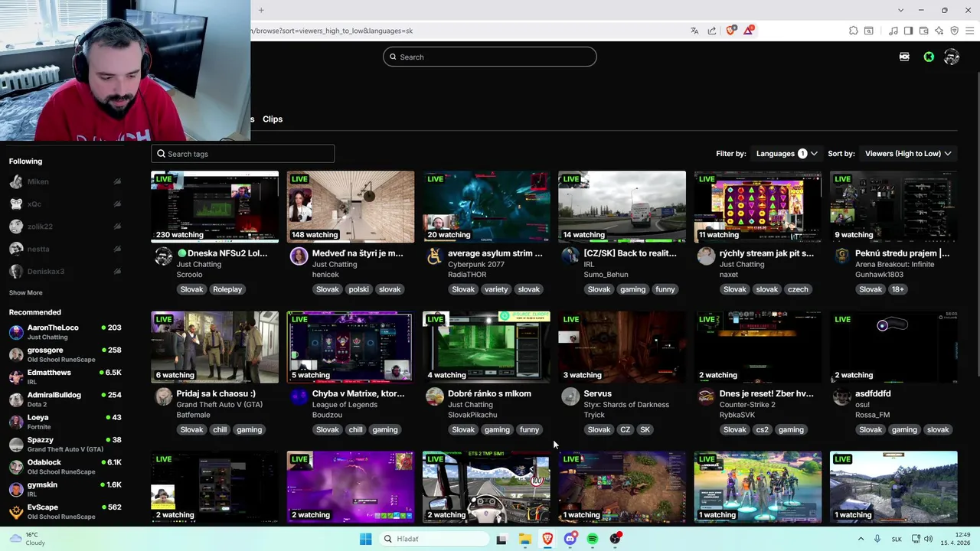Toggle notifications for followed channel Deniskax3
This screenshot has height=551, width=980.
coord(117,271)
